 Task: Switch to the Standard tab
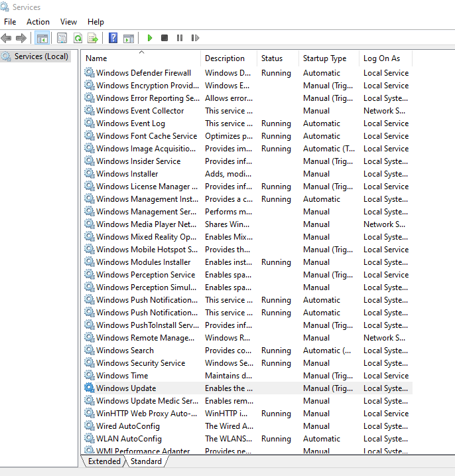[146, 461]
